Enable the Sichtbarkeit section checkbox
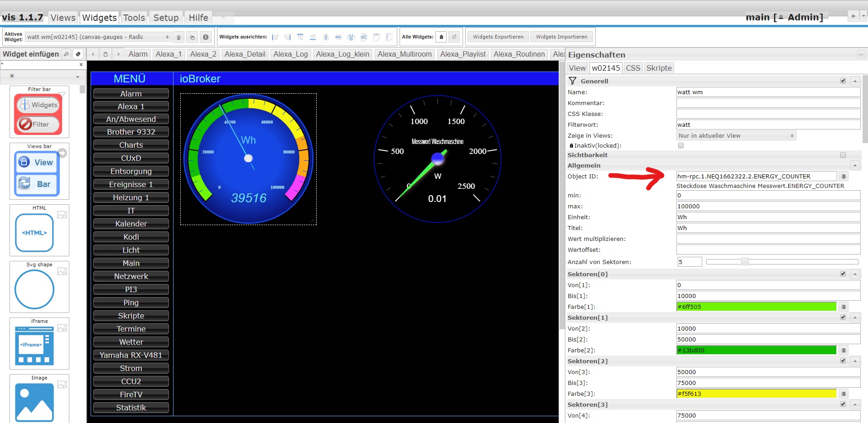 (843, 155)
